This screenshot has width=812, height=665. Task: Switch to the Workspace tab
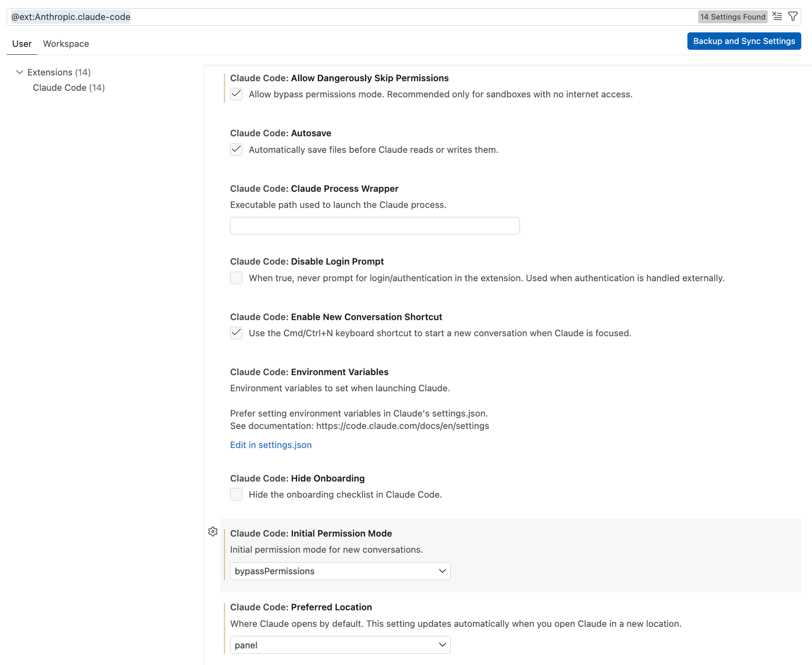pos(66,44)
